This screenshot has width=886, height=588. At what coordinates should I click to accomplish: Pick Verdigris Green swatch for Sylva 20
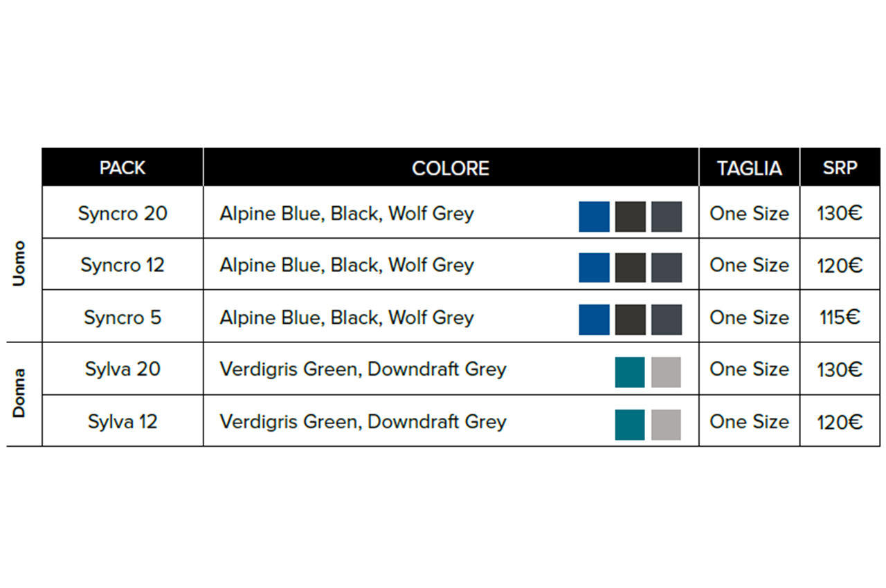click(x=630, y=372)
